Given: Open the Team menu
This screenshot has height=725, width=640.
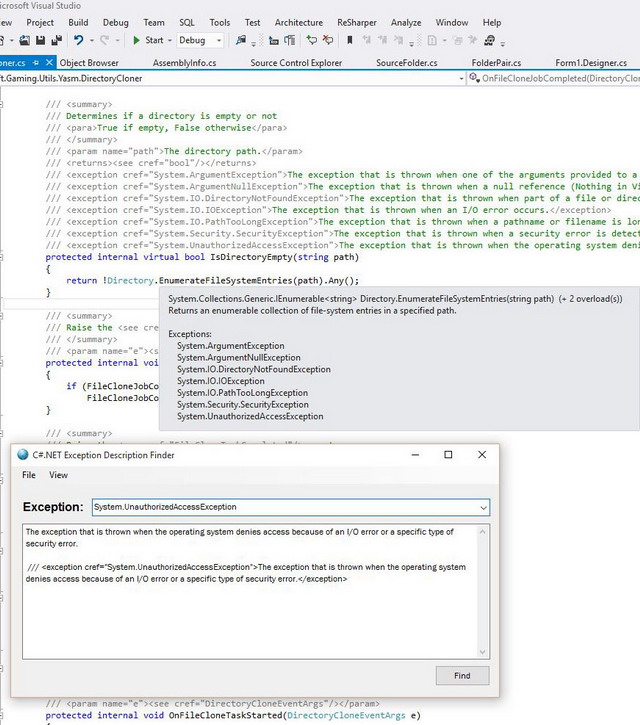Looking at the screenshot, I should point(154,22).
